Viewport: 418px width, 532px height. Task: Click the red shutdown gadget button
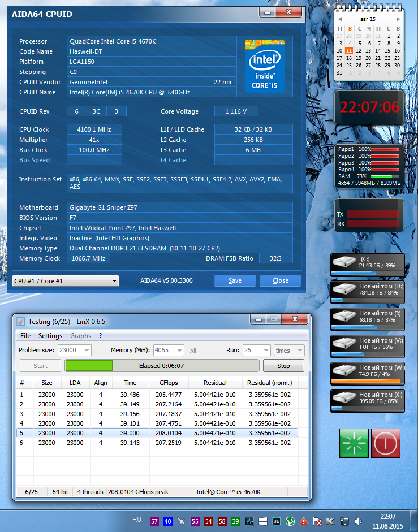(x=386, y=443)
